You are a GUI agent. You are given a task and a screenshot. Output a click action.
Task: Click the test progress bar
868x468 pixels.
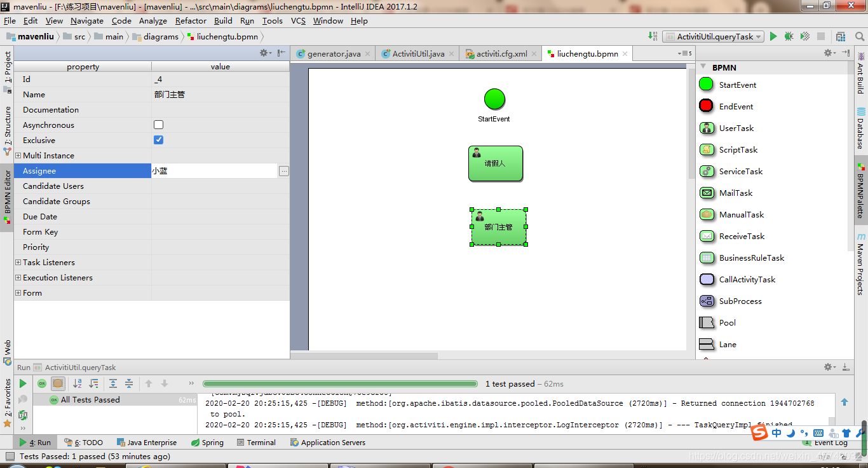tap(340, 383)
